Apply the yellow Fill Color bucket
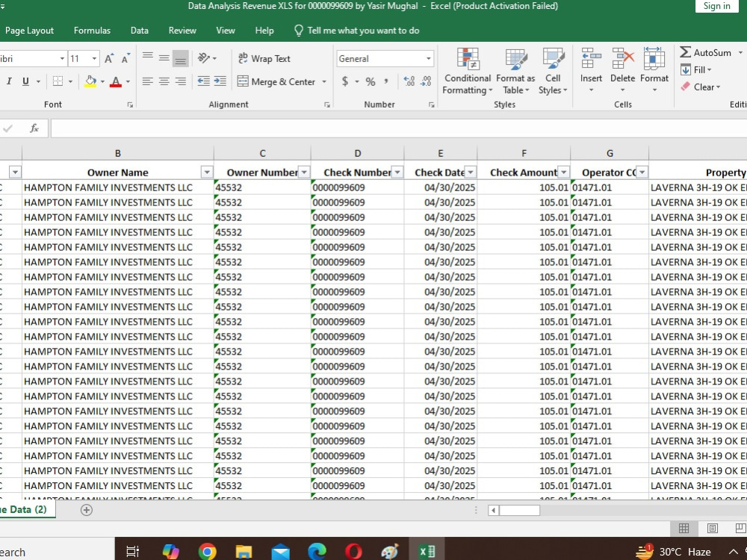This screenshot has height=560, width=747. coord(90,81)
